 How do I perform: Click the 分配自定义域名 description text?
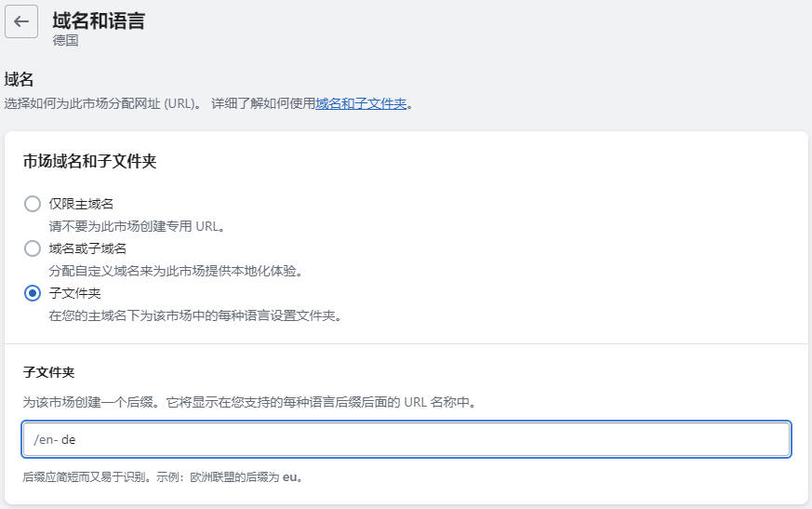[176, 271]
